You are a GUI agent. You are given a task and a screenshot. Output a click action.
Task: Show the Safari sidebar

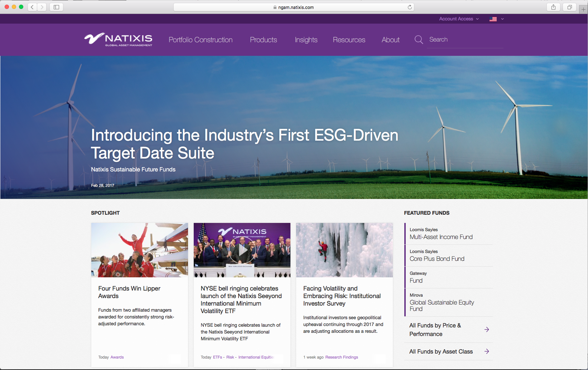[56, 7]
